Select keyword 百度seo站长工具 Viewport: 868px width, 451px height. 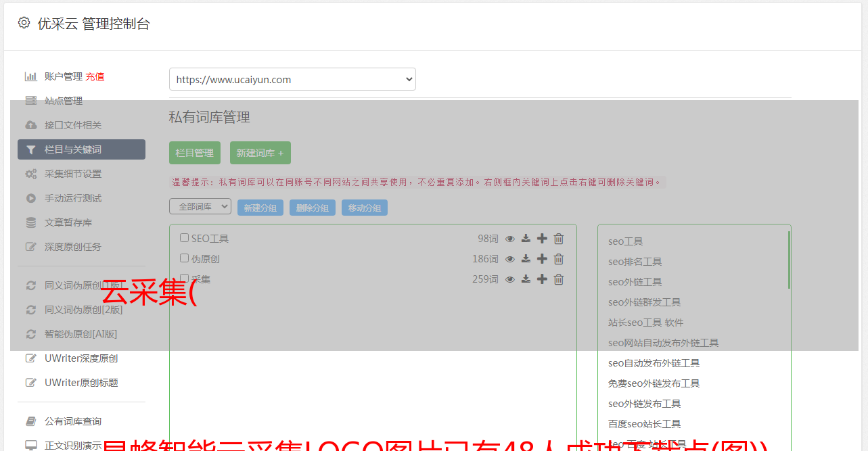(x=645, y=424)
